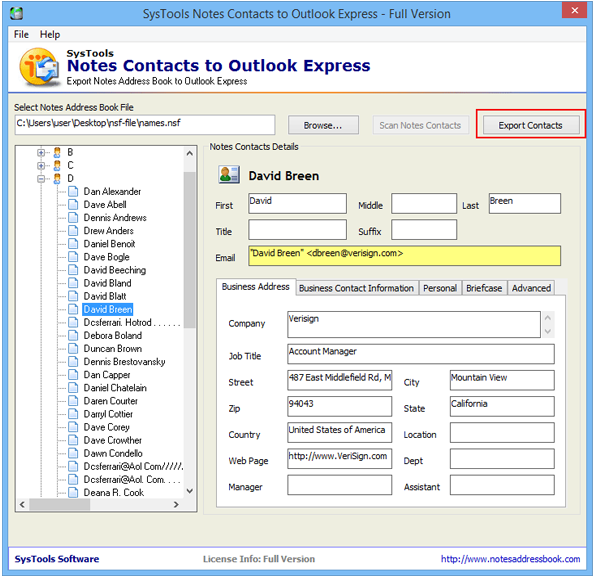This screenshot has width=600, height=580.
Task: Switch to Business Address tab
Action: pos(256,287)
